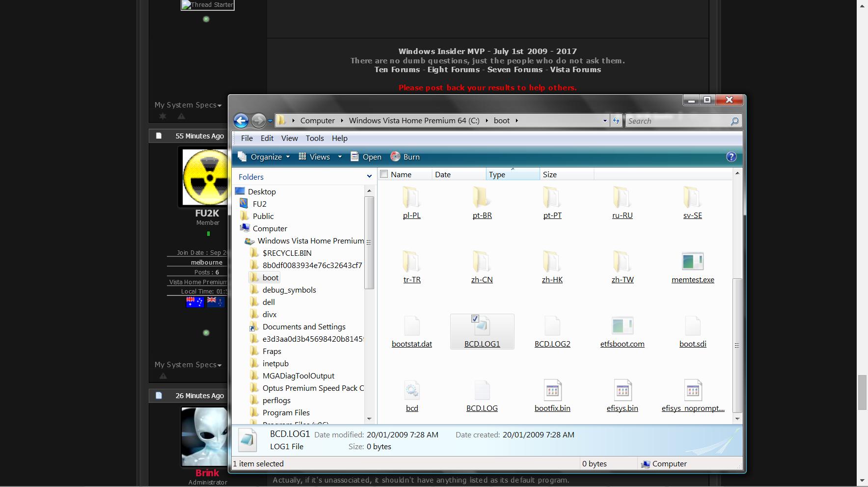Open the Organize dropdown menu
The image size is (868, 487).
point(264,157)
